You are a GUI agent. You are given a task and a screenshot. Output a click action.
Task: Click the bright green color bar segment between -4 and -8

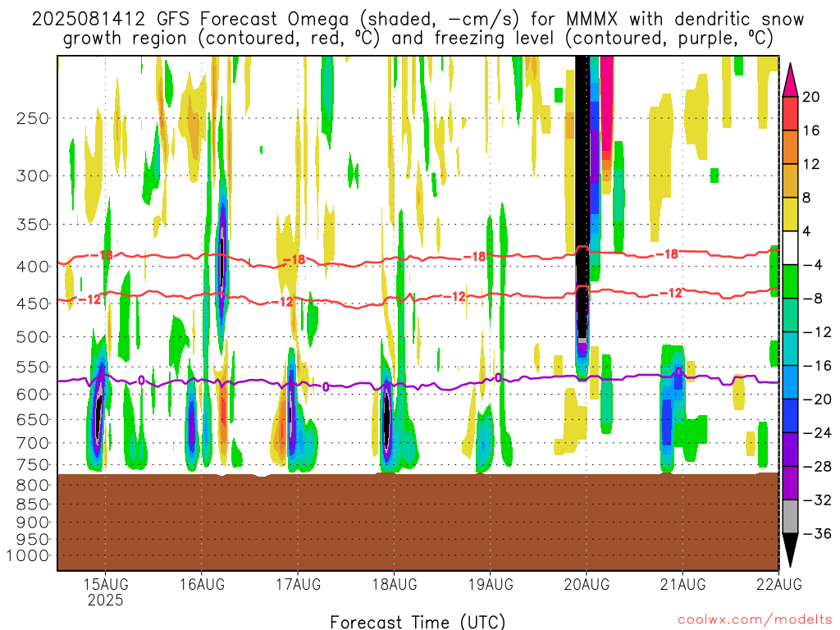tap(790, 282)
